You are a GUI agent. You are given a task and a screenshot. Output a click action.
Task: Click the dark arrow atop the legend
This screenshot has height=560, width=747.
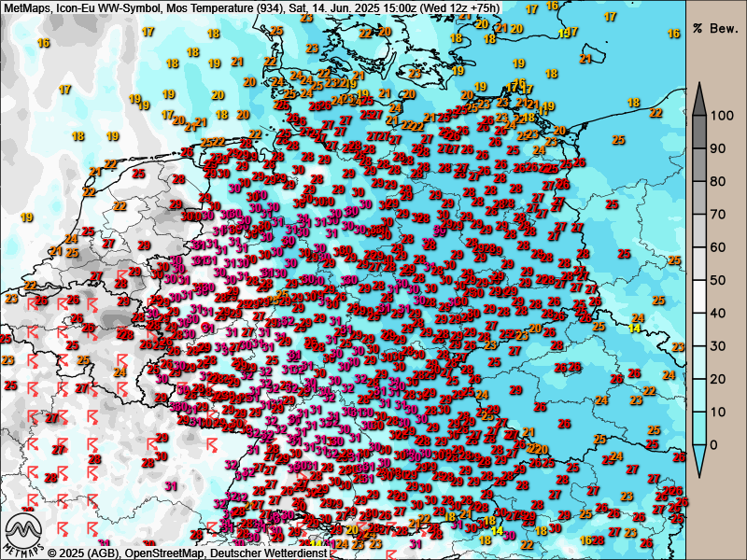click(x=698, y=98)
